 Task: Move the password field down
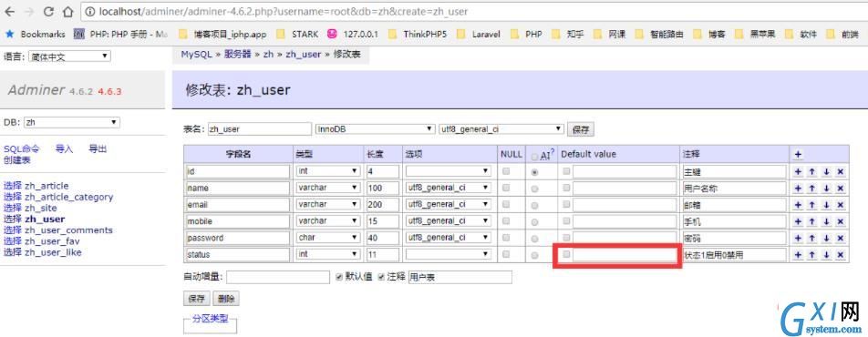[826, 238]
